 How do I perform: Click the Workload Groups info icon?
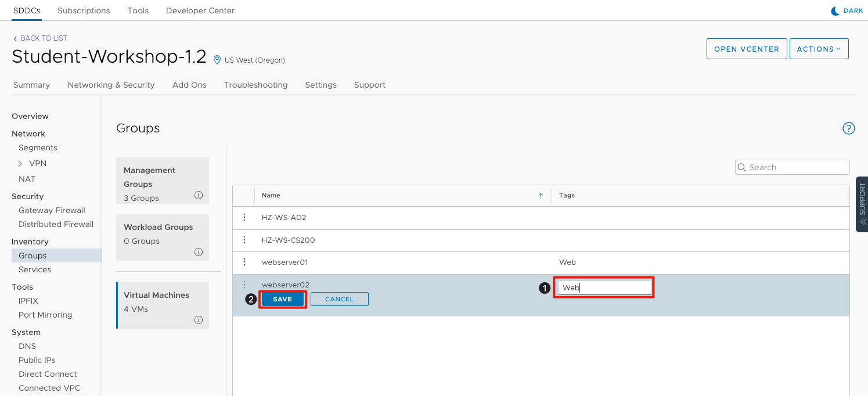(199, 252)
